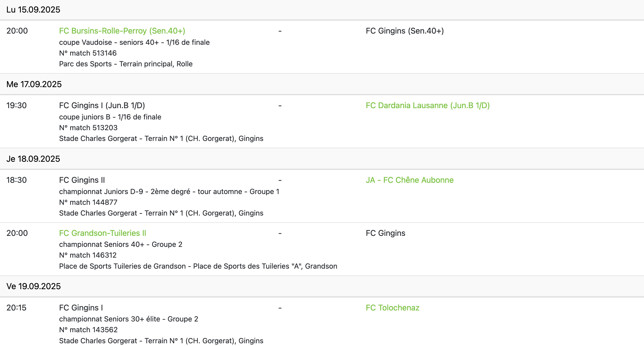Click Place de Sports Tuileries de Grandson venue

tap(198, 266)
